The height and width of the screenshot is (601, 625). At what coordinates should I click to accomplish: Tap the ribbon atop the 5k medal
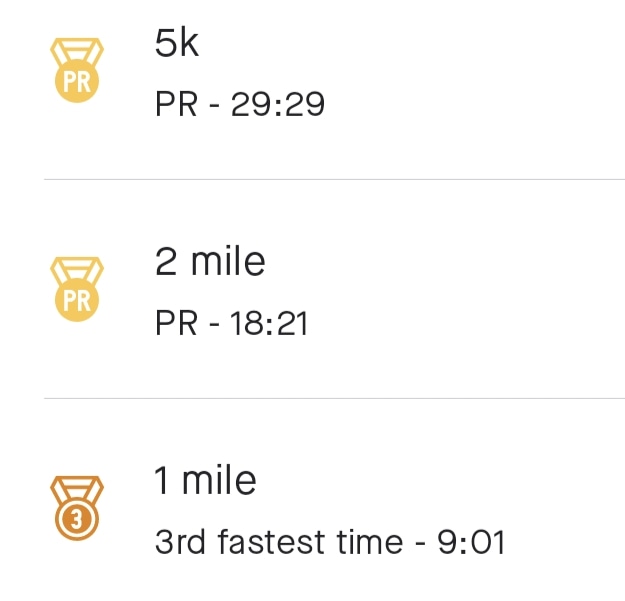pyautogui.click(x=77, y=51)
